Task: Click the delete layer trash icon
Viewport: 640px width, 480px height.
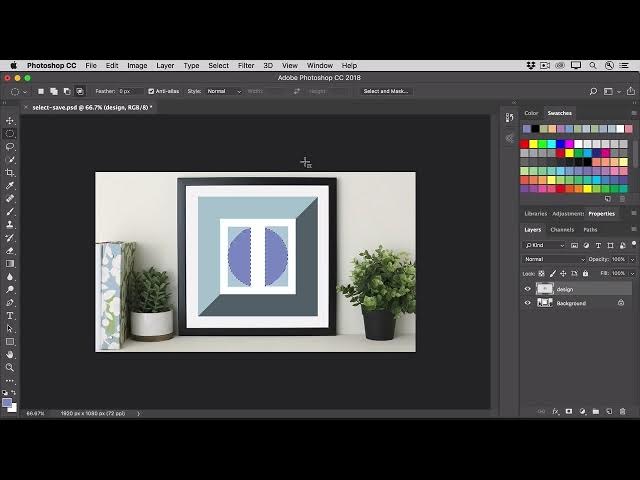Action: (x=622, y=411)
